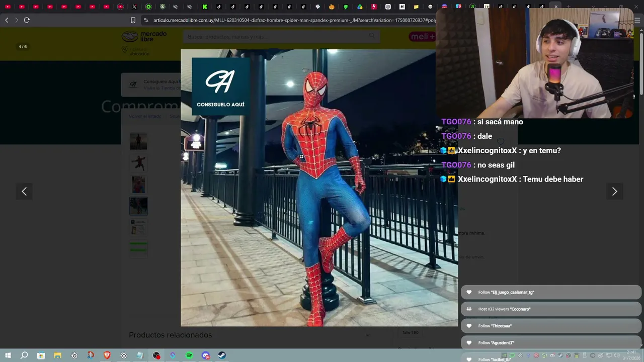Bookmark this page from the address bar

[133, 20]
